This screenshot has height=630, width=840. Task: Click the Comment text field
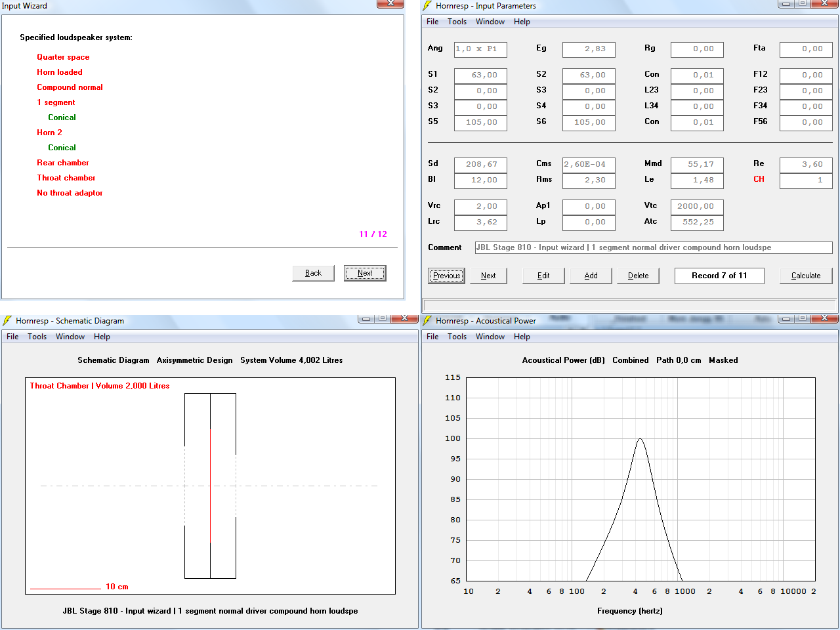pyautogui.click(x=654, y=248)
